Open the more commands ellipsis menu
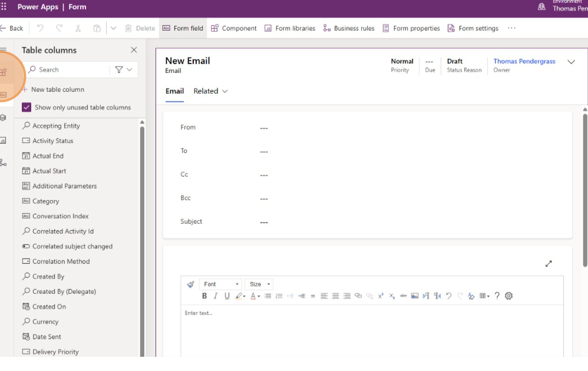The image size is (588, 371). pos(511,28)
